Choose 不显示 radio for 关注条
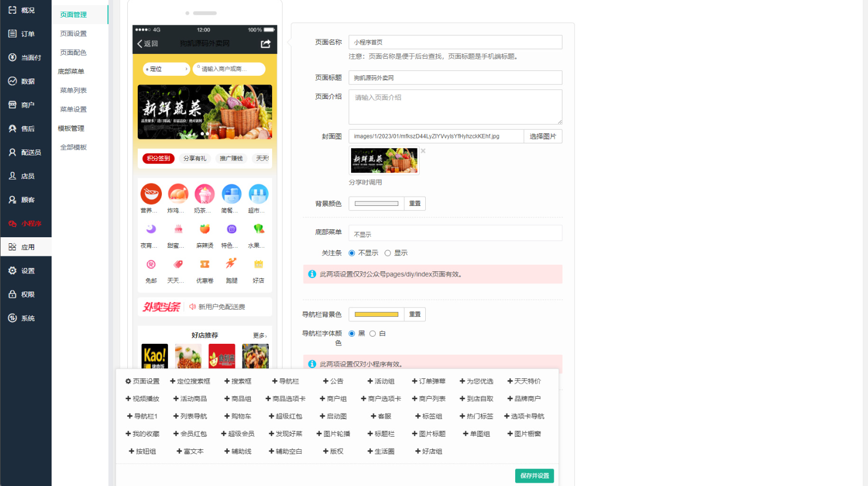 pyautogui.click(x=352, y=253)
